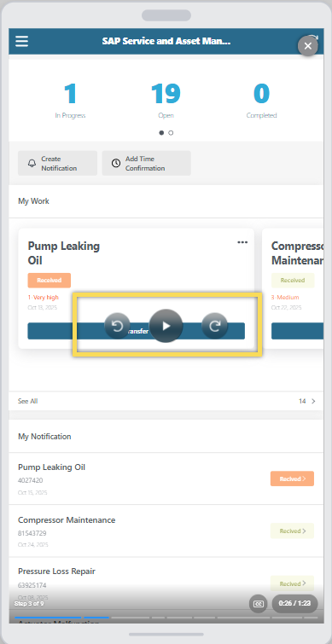Play the tutorial video
This screenshot has width=332, height=644.
(166, 326)
